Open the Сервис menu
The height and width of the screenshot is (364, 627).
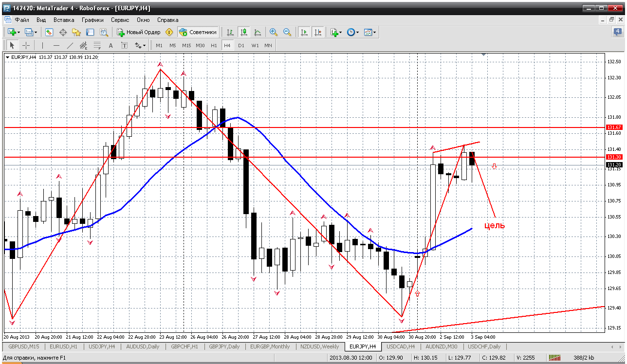[120, 20]
